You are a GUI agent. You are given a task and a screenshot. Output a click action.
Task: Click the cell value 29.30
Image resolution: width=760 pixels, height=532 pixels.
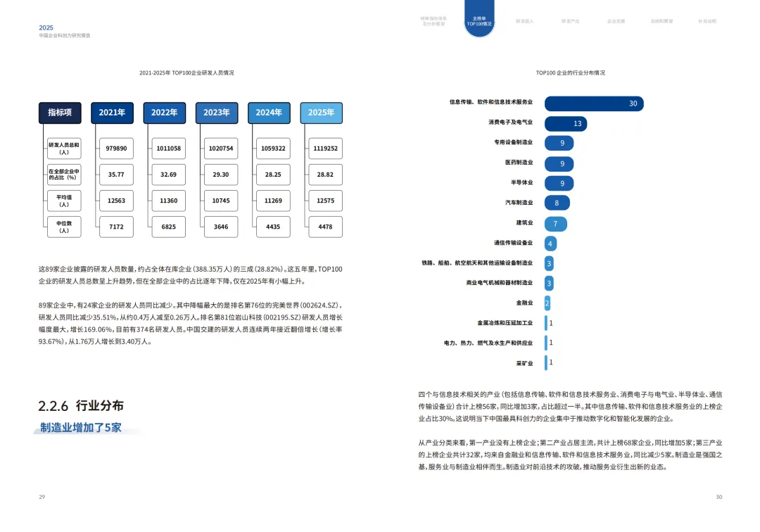point(221,175)
